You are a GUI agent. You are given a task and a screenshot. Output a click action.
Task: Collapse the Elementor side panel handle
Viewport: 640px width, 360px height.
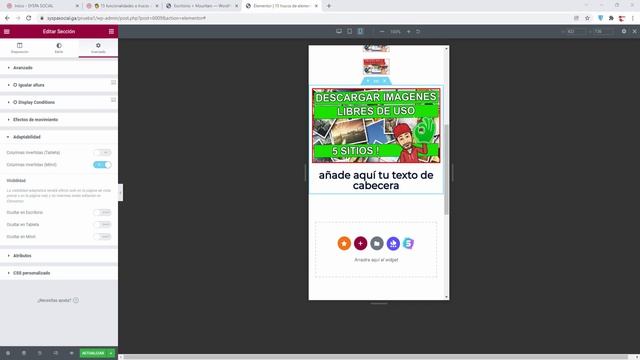(120, 193)
